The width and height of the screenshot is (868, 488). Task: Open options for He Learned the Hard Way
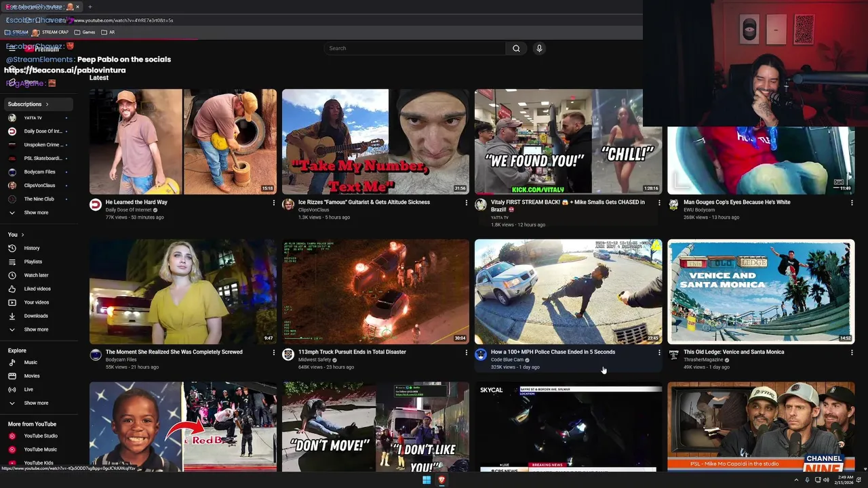point(274,203)
